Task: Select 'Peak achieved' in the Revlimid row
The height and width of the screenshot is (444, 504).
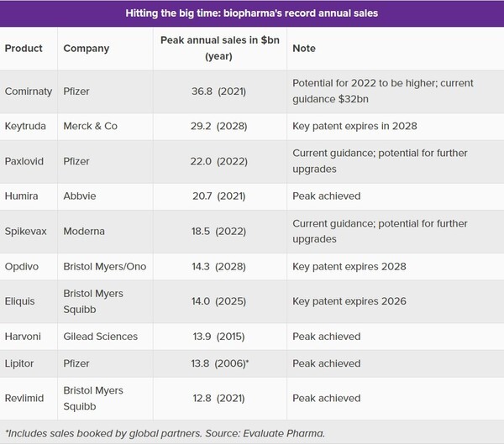Action: (x=326, y=398)
